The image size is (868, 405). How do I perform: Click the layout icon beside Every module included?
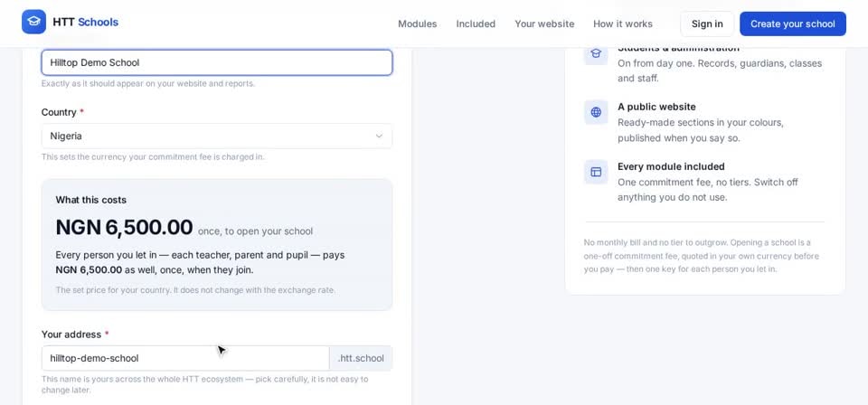(x=596, y=172)
